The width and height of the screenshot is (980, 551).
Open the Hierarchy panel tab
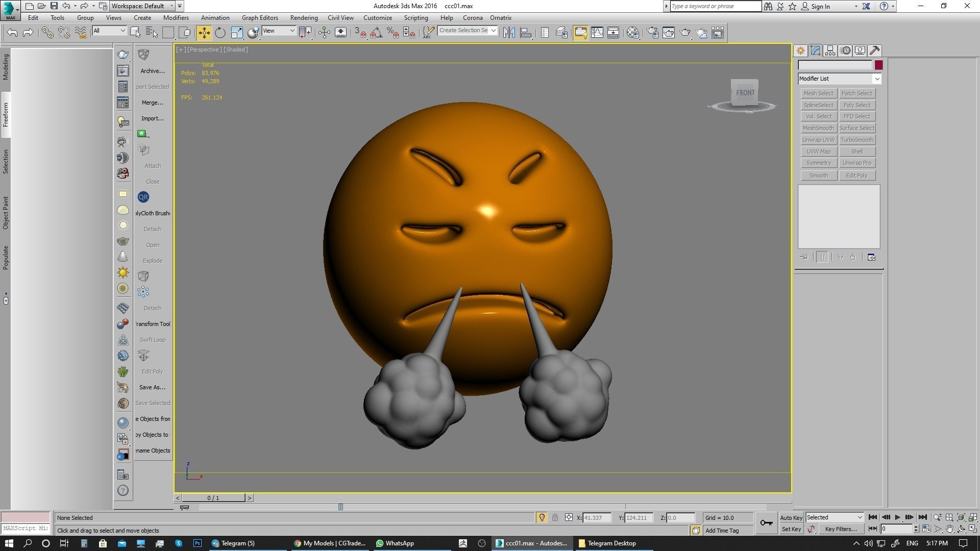[830, 51]
